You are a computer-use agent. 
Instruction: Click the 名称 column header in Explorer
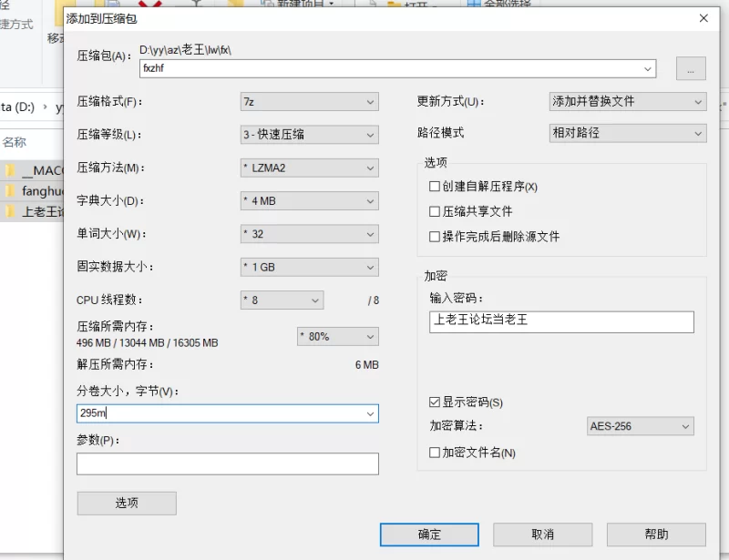pyautogui.click(x=14, y=142)
